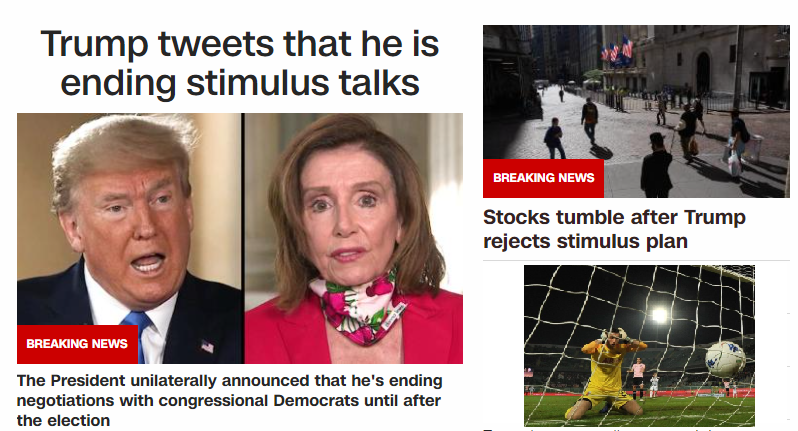Click the red Breaking News badge on the split photo
This screenshot has width=798, height=431.
click(77, 344)
